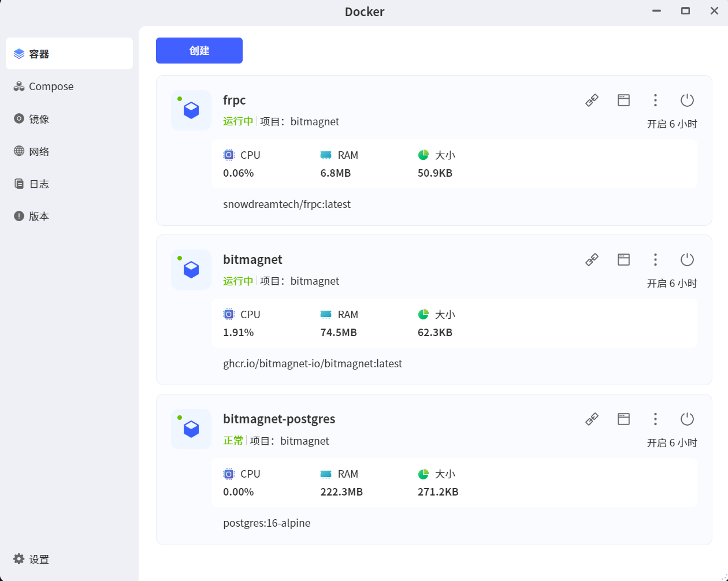The image size is (728, 581).
Task: Toggle power off for frpc container
Action: point(687,100)
